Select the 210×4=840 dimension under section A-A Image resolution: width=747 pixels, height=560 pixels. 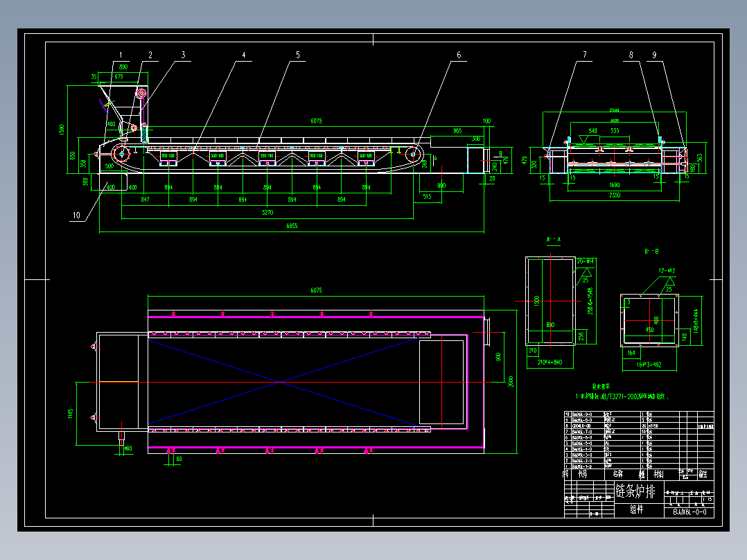tap(550, 362)
